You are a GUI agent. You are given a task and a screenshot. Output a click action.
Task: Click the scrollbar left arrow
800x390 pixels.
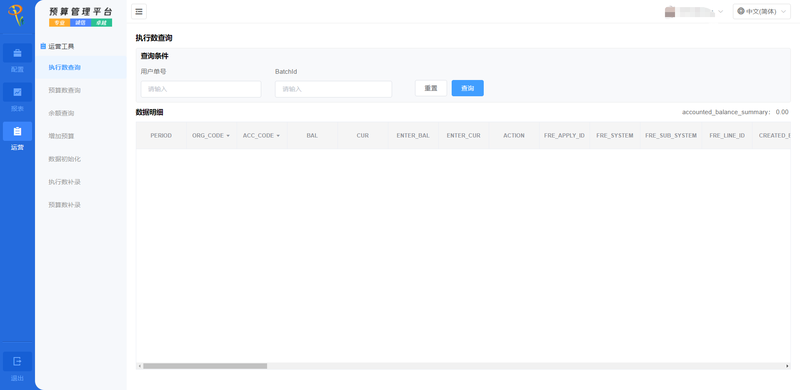tap(139, 366)
